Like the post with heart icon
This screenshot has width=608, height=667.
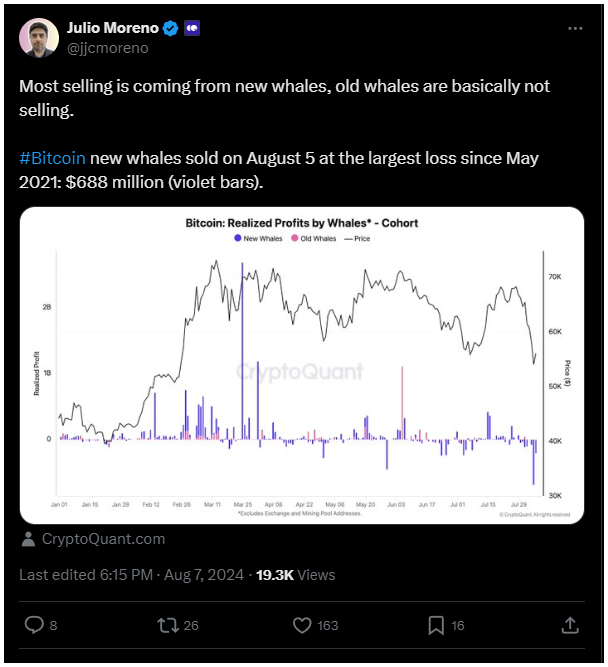(x=302, y=625)
